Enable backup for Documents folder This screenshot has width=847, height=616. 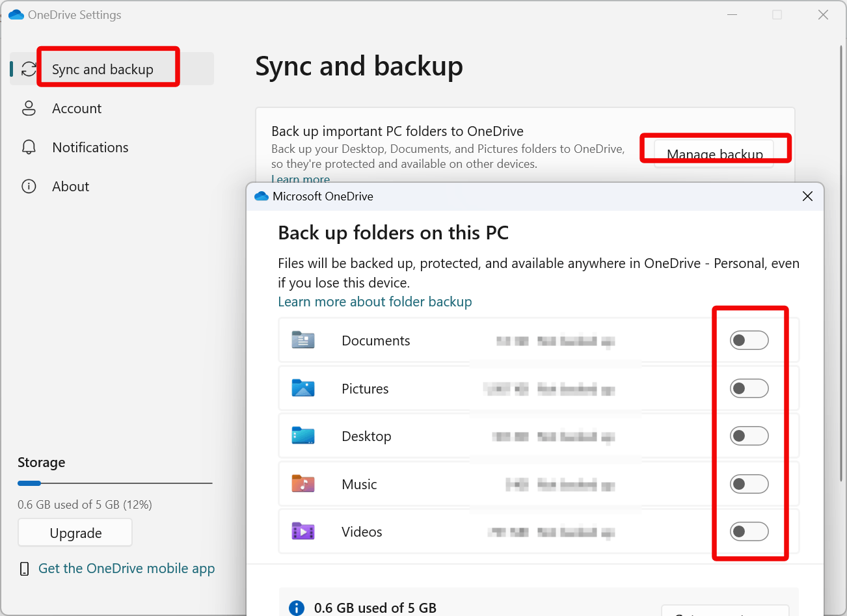pos(749,340)
